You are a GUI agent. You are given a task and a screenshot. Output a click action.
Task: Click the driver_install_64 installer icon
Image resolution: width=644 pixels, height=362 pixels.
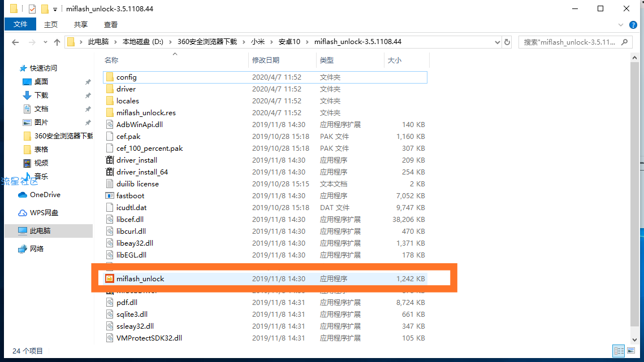pyautogui.click(x=109, y=172)
